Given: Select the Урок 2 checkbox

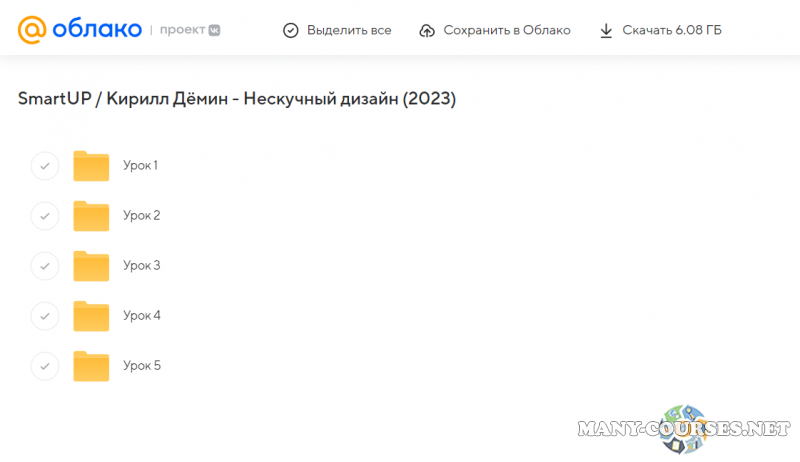Looking at the screenshot, I should 45,216.
